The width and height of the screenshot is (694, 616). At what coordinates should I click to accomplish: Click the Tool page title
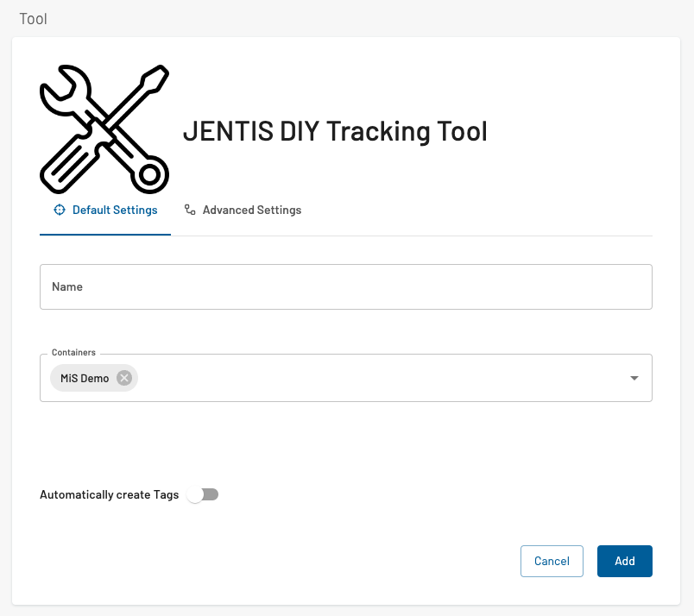33,19
